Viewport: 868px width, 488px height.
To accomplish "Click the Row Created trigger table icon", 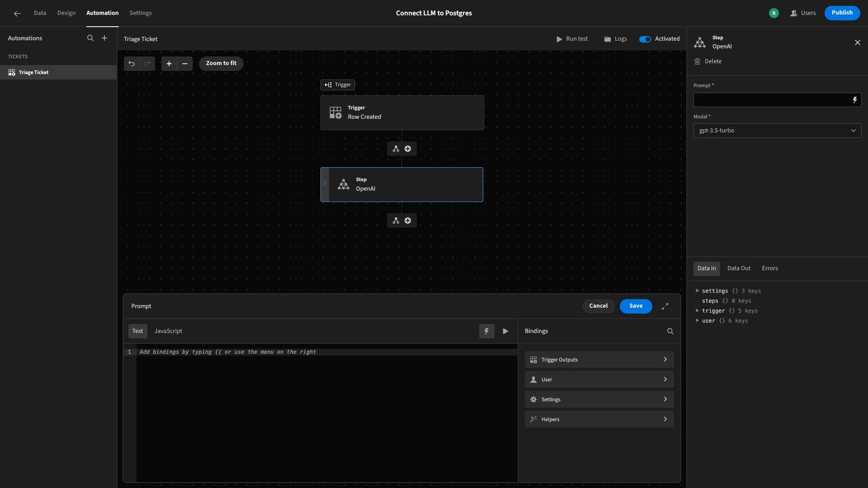I will pos(335,113).
